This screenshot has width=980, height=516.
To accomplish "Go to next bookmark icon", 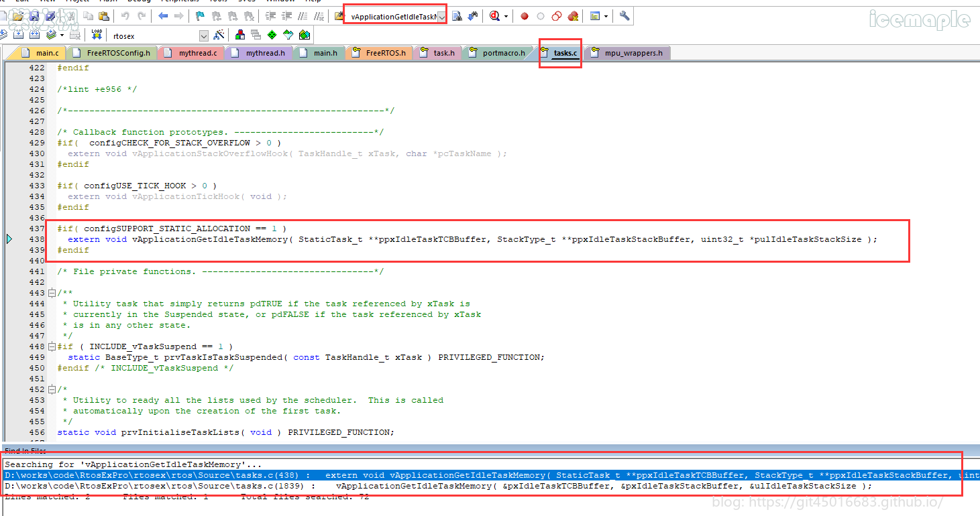I will [232, 15].
